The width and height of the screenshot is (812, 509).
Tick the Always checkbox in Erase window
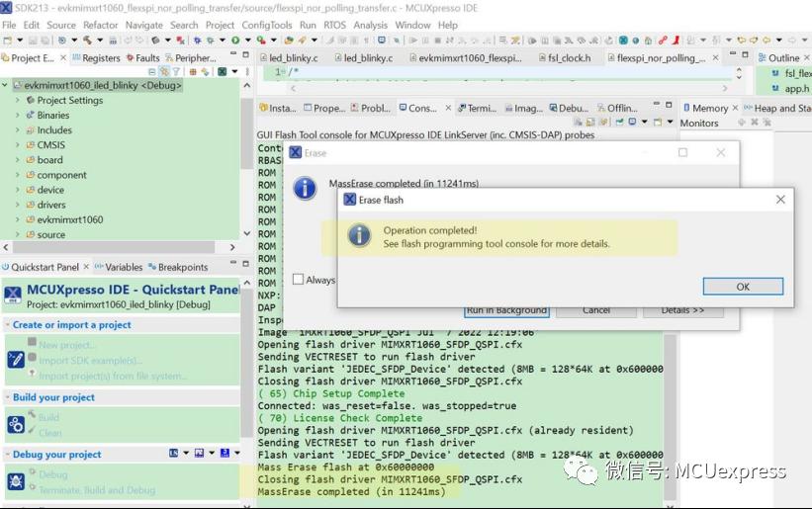coord(298,280)
